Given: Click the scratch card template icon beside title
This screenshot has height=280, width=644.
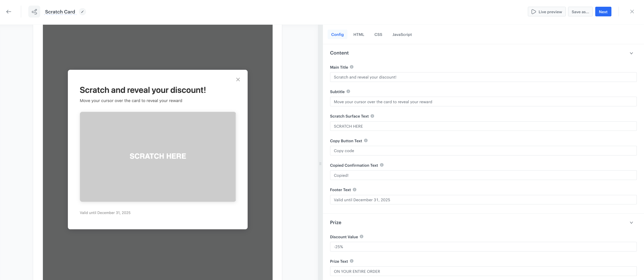Looking at the screenshot, I should [34, 11].
